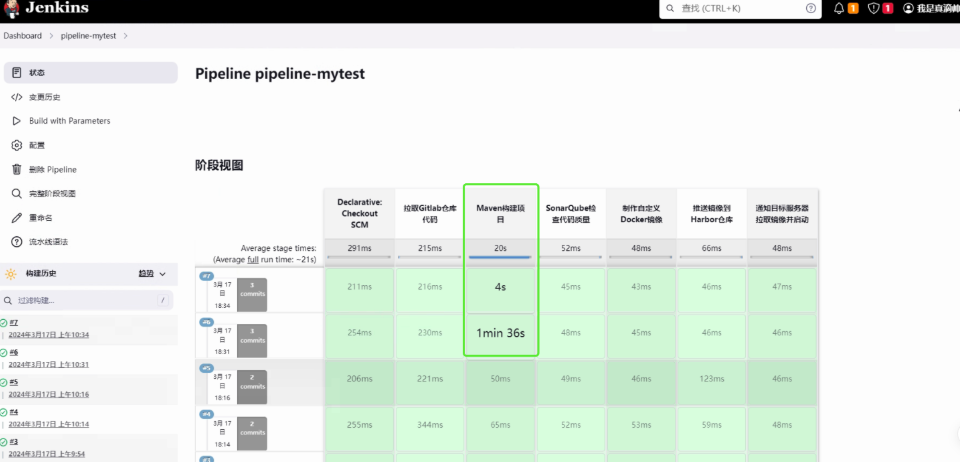The height and width of the screenshot is (462, 962).
Task: Click the #5 badge in stage view
Action: point(206,368)
